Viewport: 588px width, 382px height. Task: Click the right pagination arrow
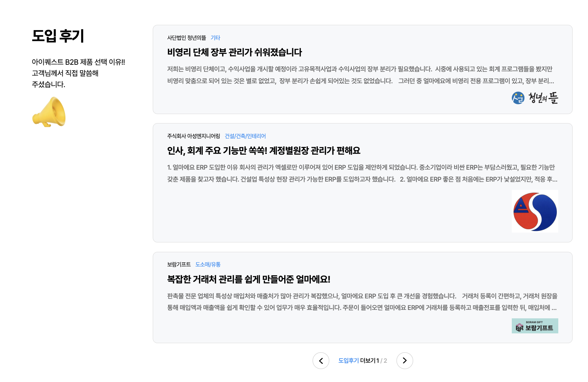point(404,360)
